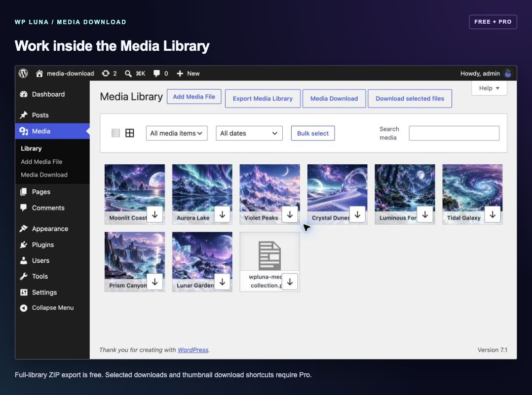Click the Bulk select button
Screen dimensions: 532x395
313,133
